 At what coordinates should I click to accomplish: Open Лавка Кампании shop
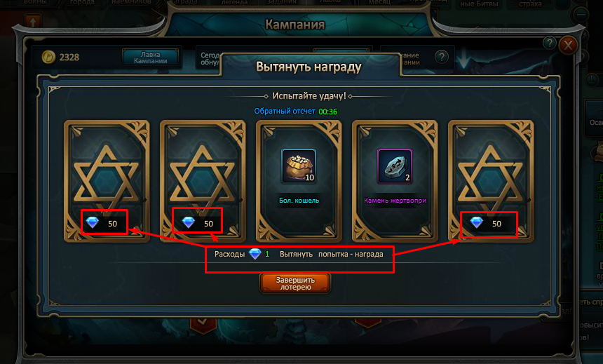150,58
